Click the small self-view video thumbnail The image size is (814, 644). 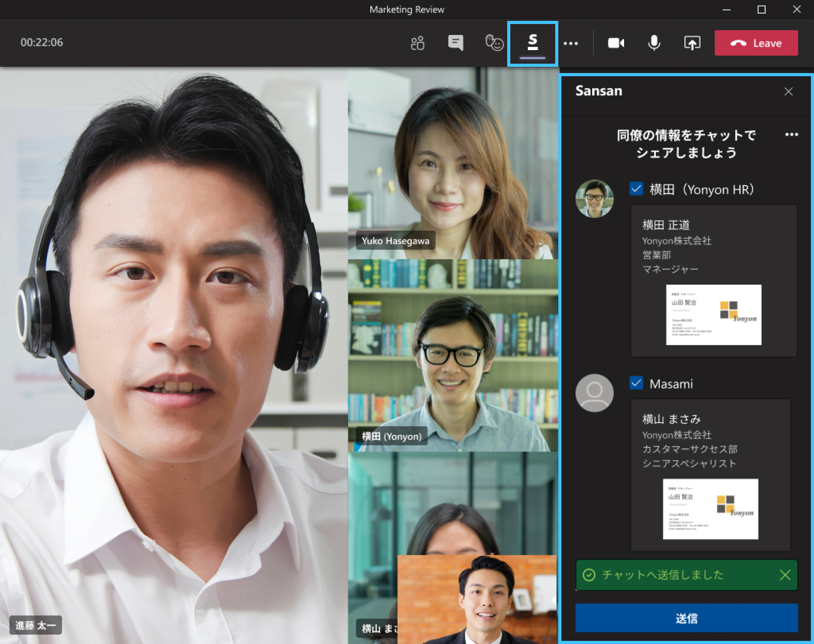coord(477,599)
